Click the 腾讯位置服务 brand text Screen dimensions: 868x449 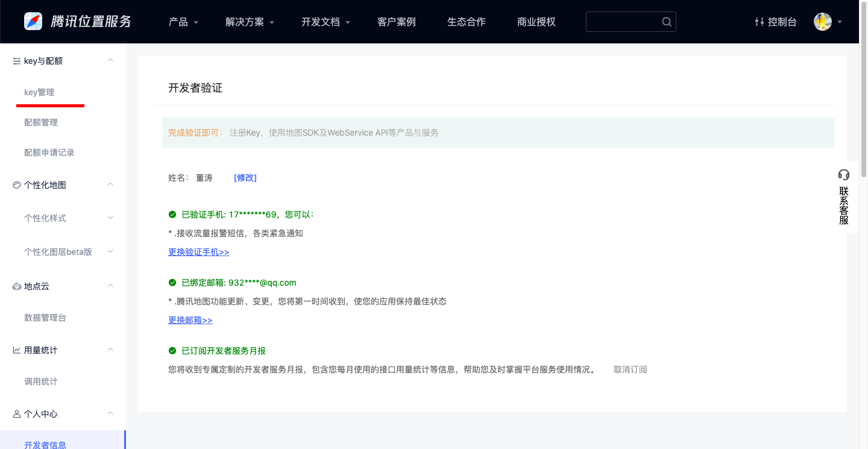[91, 22]
